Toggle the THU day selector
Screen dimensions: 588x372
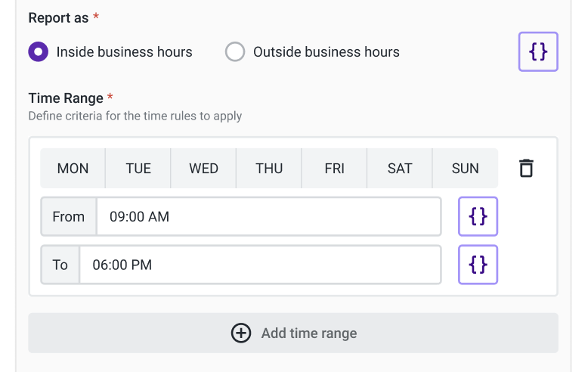tap(269, 169)
